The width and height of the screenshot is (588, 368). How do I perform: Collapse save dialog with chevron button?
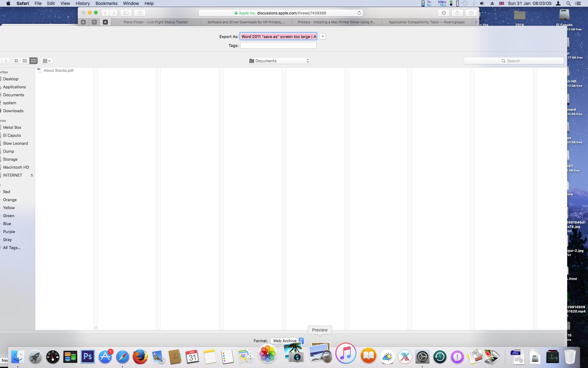tap(322, 36)
